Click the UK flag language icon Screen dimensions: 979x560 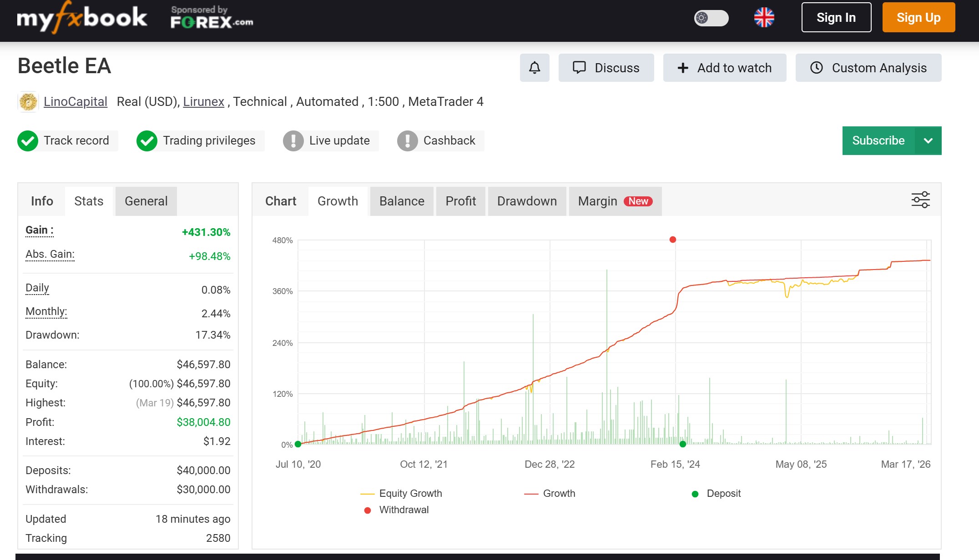(x=764, y=18)
